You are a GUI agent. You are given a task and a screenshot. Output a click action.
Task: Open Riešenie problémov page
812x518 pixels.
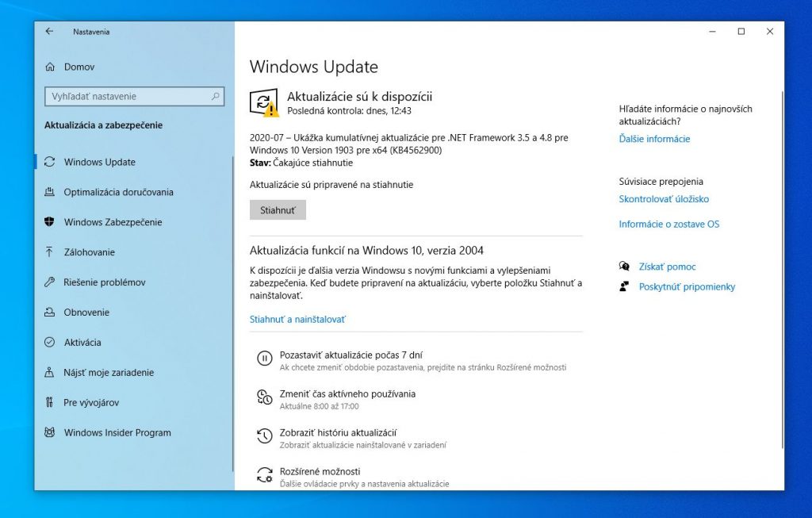104,283
